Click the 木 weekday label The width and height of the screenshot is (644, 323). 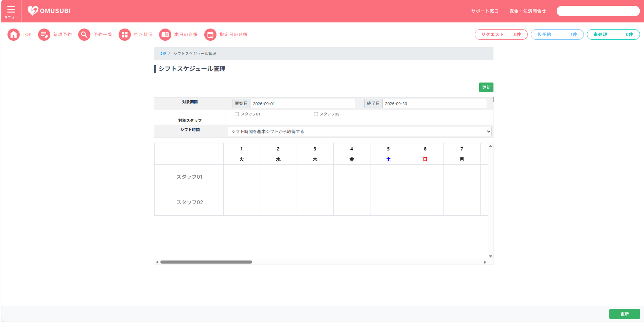(315, 159)
